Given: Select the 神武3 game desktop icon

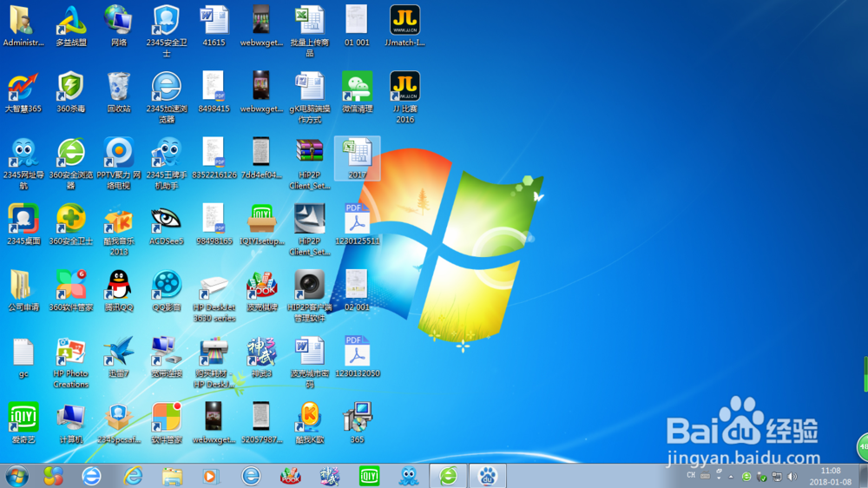Looking at the screenshot, I should [x=262, y=357].
